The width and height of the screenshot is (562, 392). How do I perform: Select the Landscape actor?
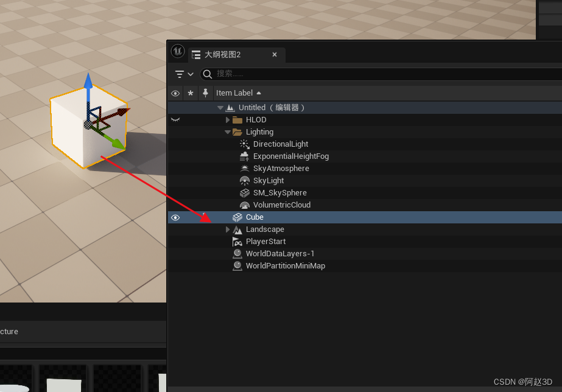(x=265, y=229)
